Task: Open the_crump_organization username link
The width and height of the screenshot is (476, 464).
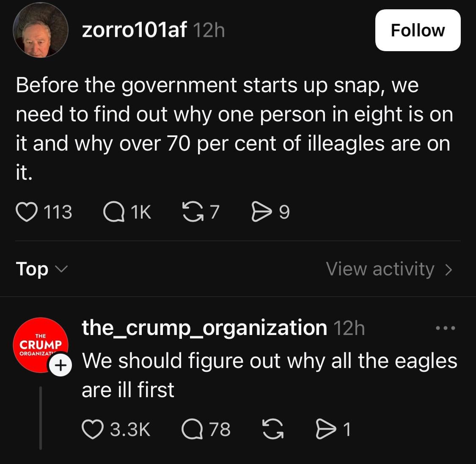Action: click(x=204, y=328)
